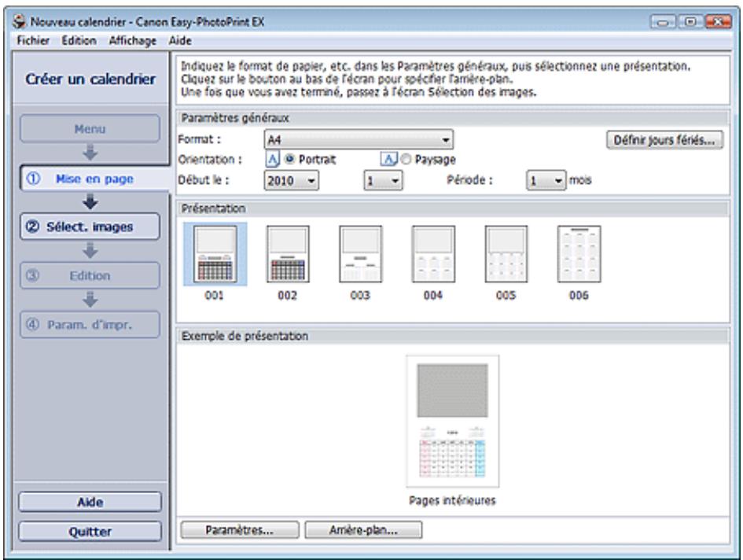This screenshot has width=743, height=560.
Task: Select presentation layout 004
Action: tap(433, 254)
